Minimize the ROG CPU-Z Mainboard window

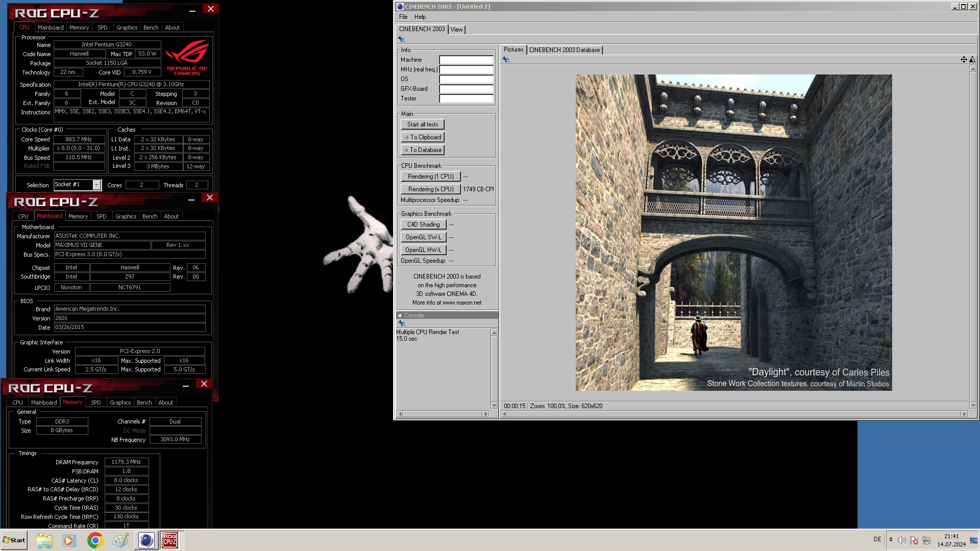[x=191, y=199]
